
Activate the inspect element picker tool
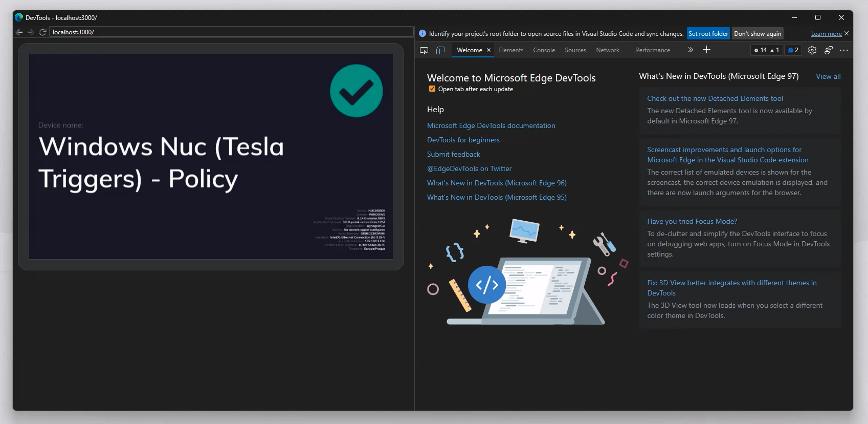pos(424,50)
